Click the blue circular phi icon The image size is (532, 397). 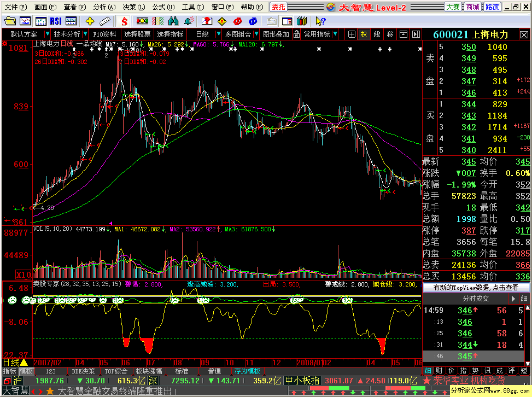253,21
